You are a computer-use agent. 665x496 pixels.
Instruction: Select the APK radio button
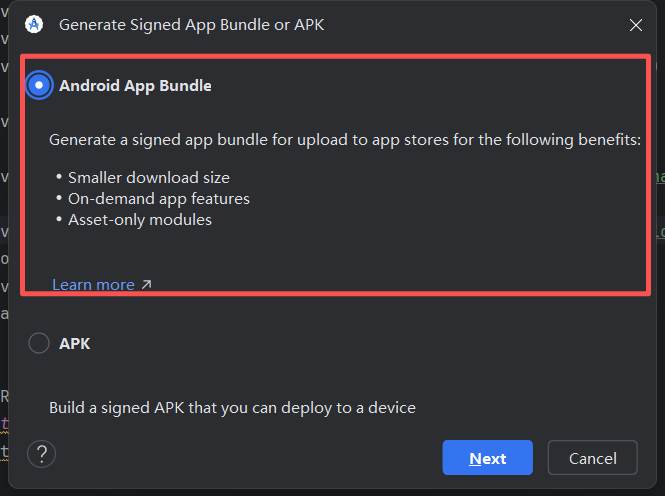tap(39, 343)
